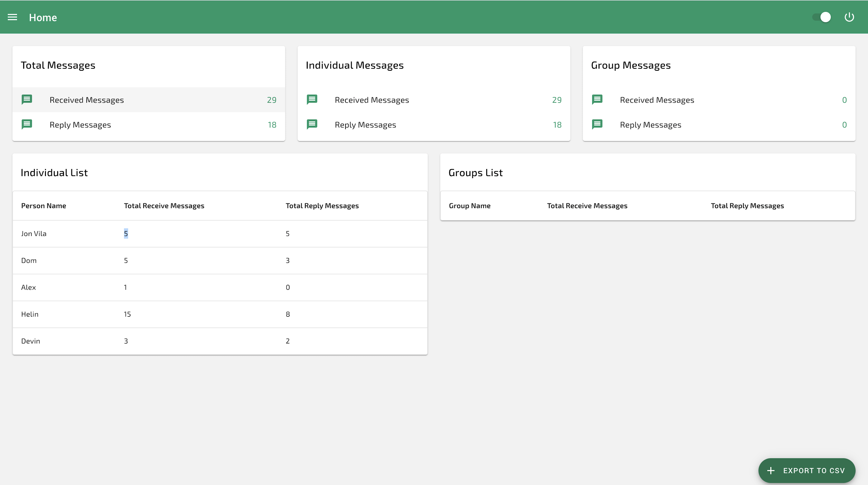868x485 pixels.
Task: Open the hamburger navigation menu
Action: [x=12, y=17]
